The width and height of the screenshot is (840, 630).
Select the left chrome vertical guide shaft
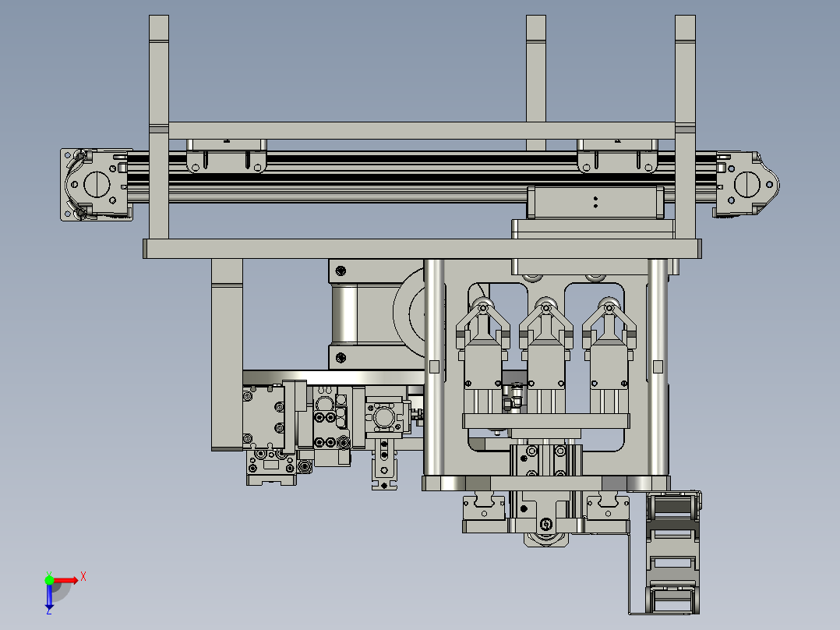coord(435,367)
